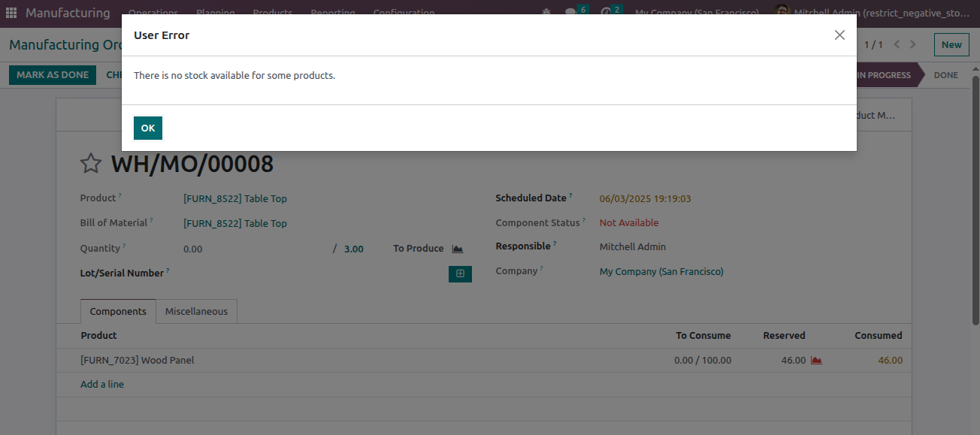Click Add a line in components
This screenshot has width=980, height=435.
102,385
